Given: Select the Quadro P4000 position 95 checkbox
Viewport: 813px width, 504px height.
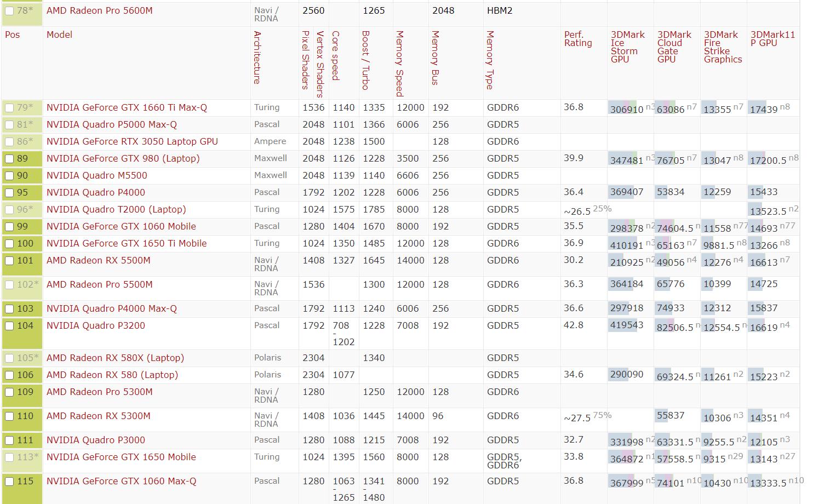Looking at the screenshot, I should 9,193.
